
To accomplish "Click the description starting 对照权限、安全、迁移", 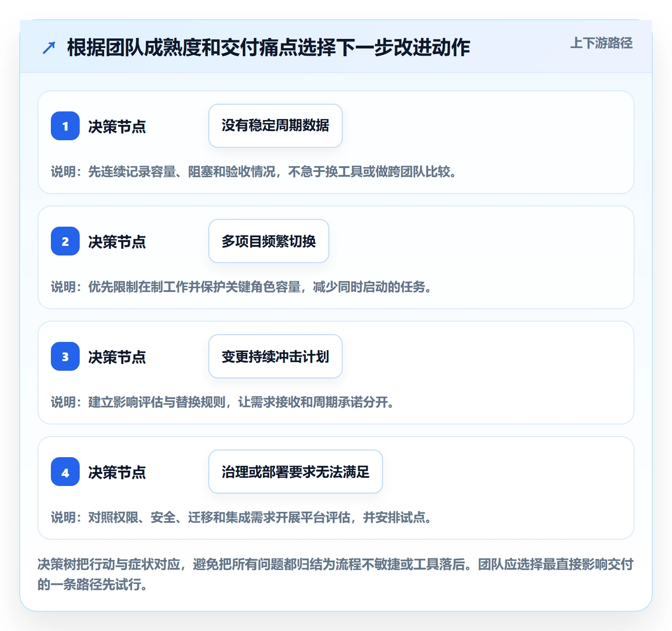I will pyautogui.click(x=241, y=517).
